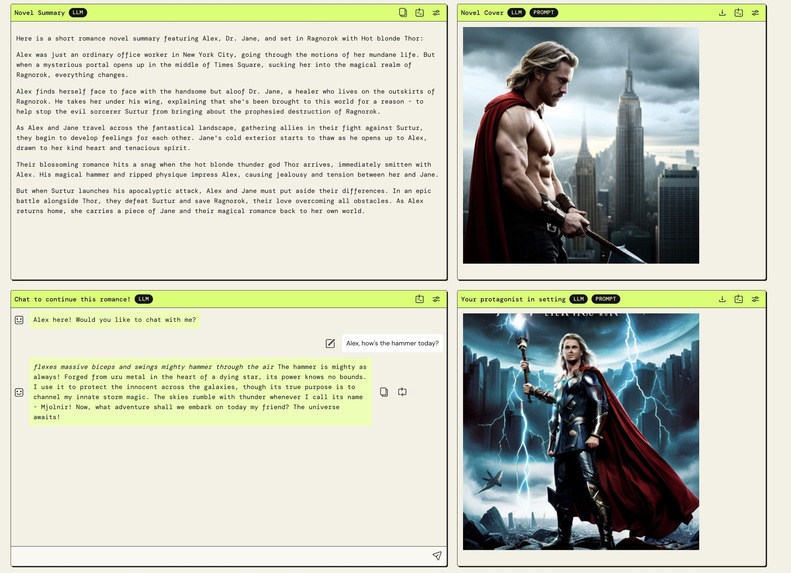The height and width of the screenshot is (573, 791).
Task: Download the Novel Cover image
Action: 722,13
